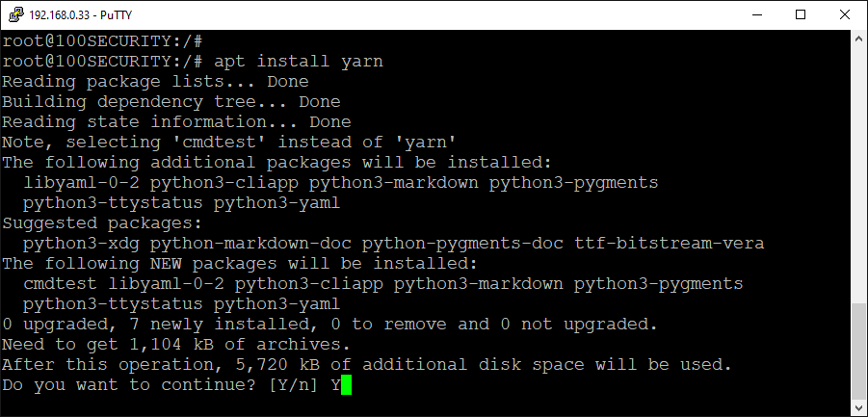Viewport: 868px width, 417px height.
Task: Minimize the PuTTY window
Action: tap(756, 15)
